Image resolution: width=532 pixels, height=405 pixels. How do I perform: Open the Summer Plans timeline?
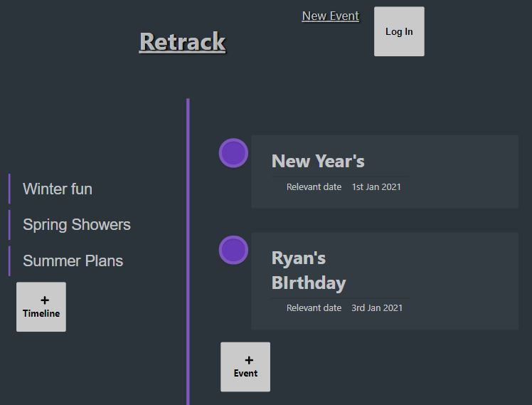[73, 261]
